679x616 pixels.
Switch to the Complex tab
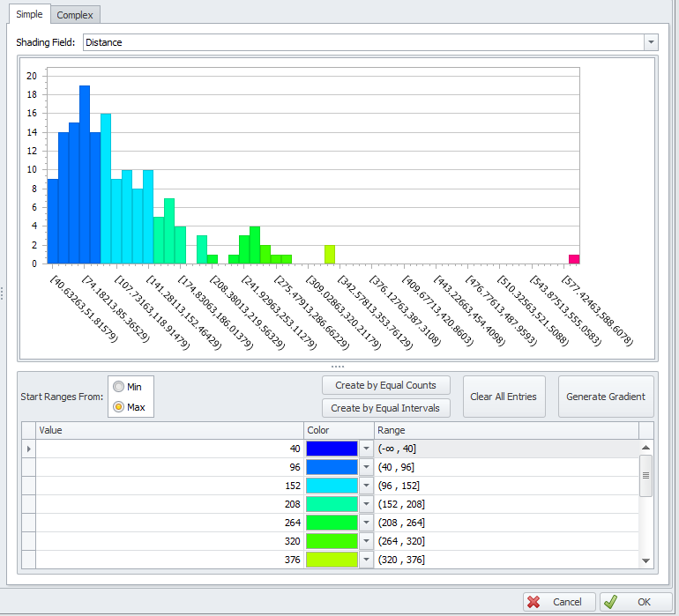75,15
